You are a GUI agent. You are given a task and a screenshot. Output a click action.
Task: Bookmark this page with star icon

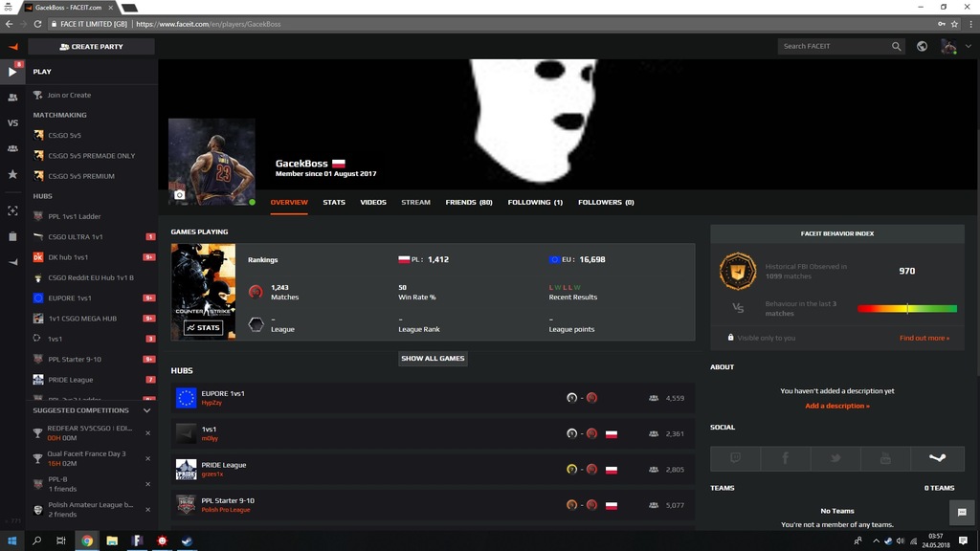[x=954, y=24]
